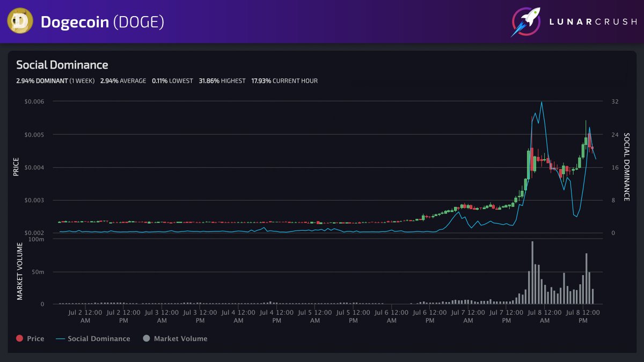Click the Jul 3 12:00 AM axis label
This screenshot has width=644, height=362.
coord(162,316)
